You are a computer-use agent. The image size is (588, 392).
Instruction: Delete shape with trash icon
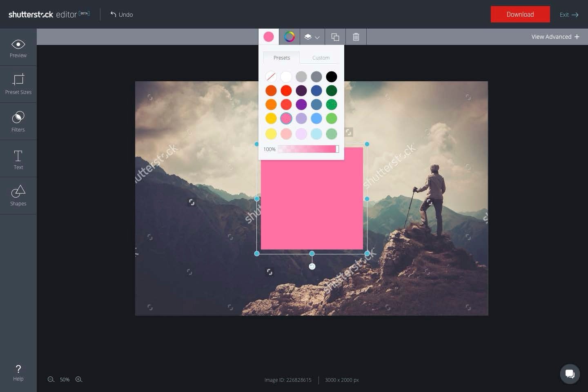[356, 37]
